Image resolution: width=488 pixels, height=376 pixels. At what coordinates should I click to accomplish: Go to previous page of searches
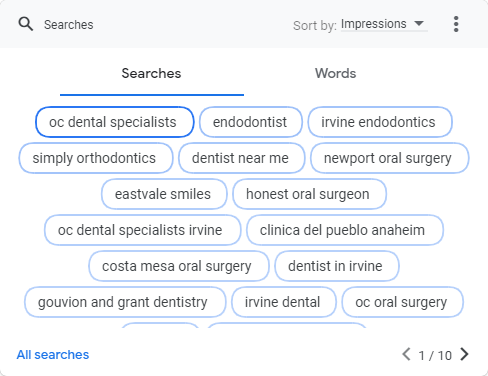(x=406, y=354)
